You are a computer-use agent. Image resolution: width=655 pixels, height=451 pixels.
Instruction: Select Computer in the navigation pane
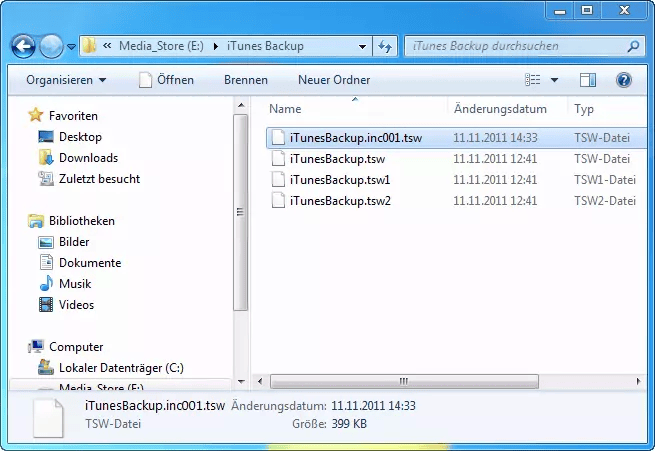[x=76, y=347]
